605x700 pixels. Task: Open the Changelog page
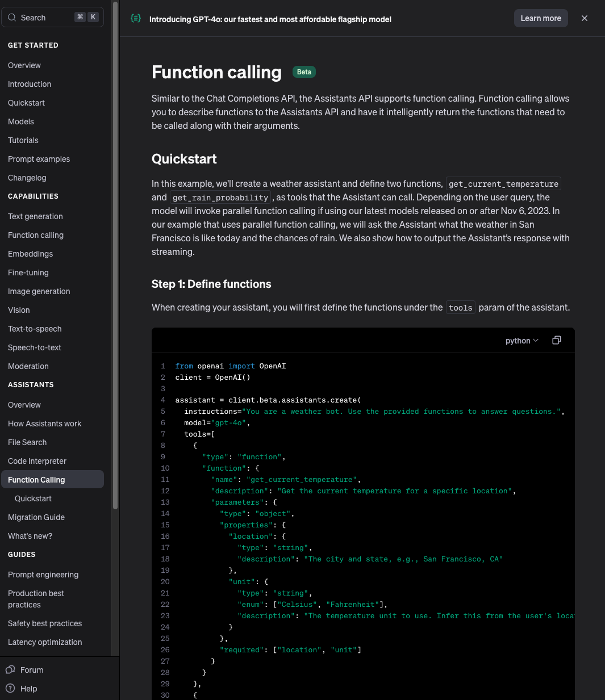[x=27, y=178]
